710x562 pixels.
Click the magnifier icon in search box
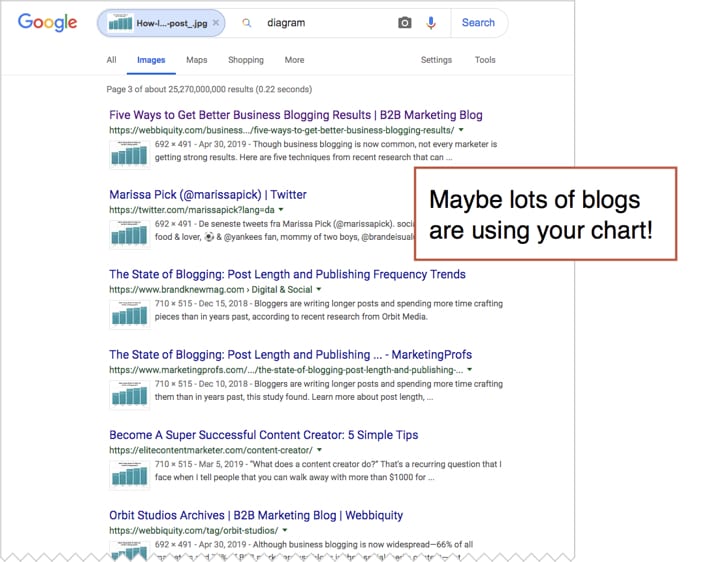pos(246,23)
